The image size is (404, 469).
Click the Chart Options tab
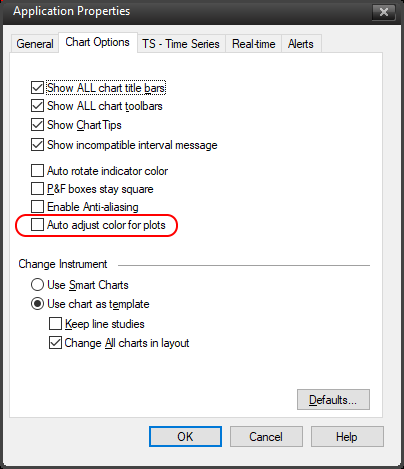click(98, 42)
